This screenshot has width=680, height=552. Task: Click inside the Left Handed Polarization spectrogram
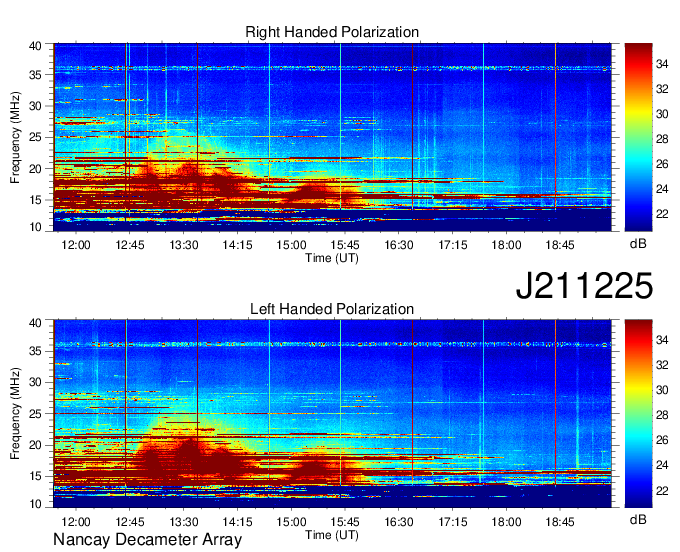[332, 414]
